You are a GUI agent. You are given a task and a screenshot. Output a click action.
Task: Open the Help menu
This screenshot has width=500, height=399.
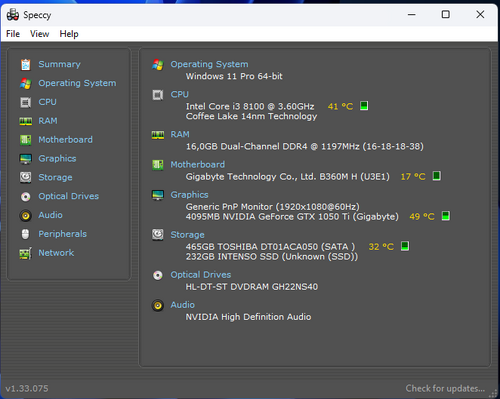pyautogui.click(x=69, y=34)
